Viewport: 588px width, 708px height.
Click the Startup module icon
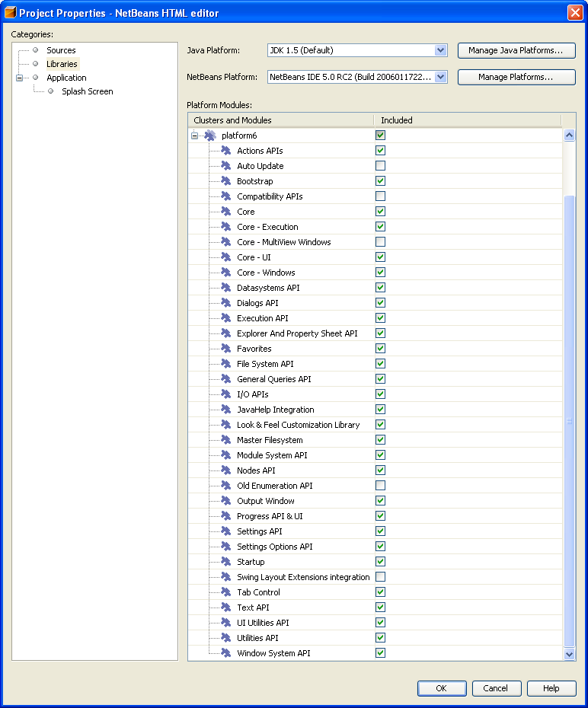[x=225, y=562]
